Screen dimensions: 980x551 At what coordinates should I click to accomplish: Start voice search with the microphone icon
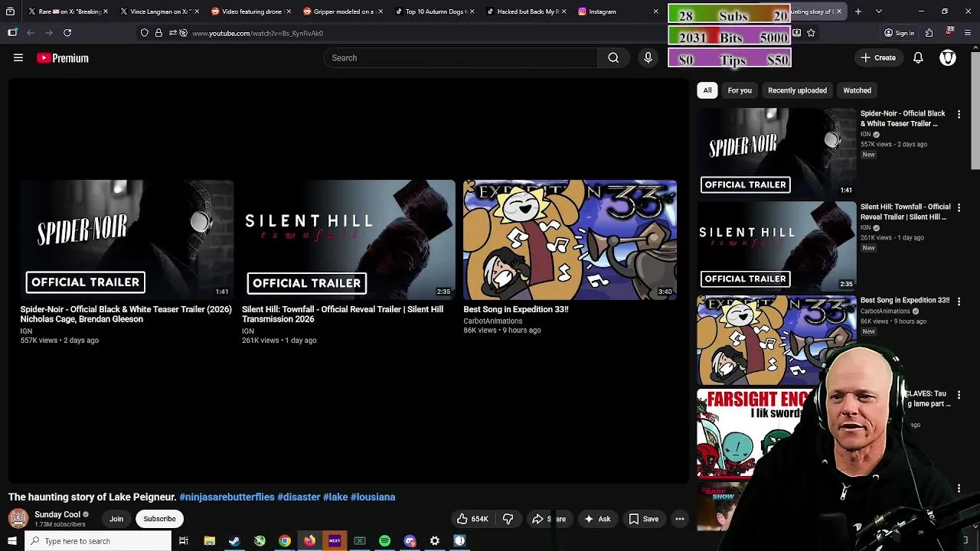[x=648, y=57]
